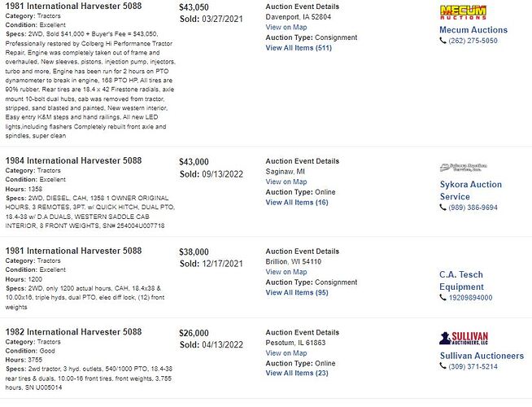
Task: Click View on Map for Davenport, IA
Action: tap(286, 27)
